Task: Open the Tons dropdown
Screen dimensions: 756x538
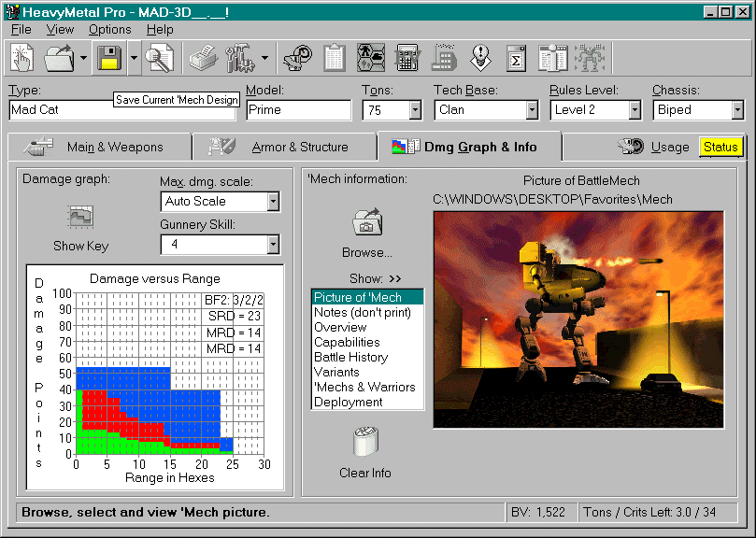Action: tap(415, 110)
